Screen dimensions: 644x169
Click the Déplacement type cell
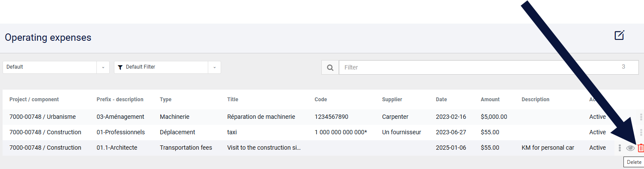(177, 132)
